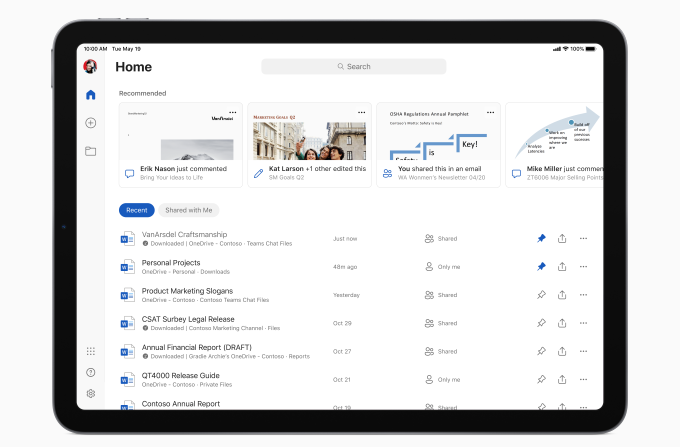Open Personal Projects document title
Screen dimensions: 680x447
[171, 262]
